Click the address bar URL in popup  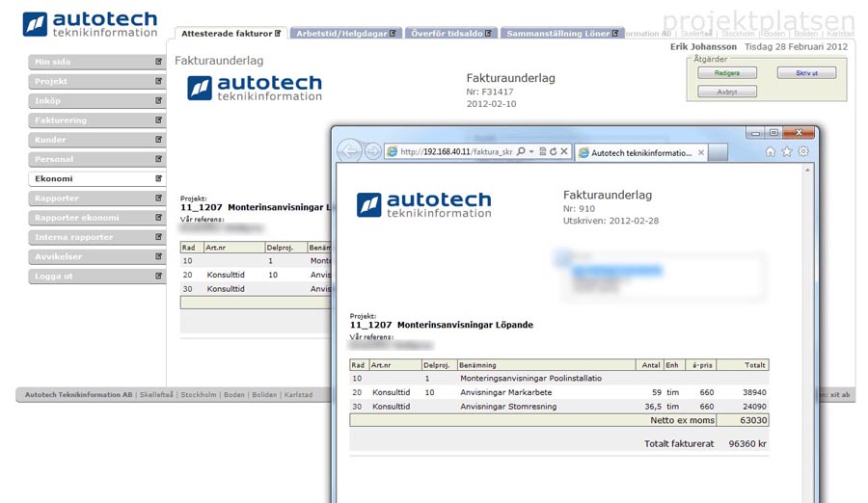click(x=456, y=151)
